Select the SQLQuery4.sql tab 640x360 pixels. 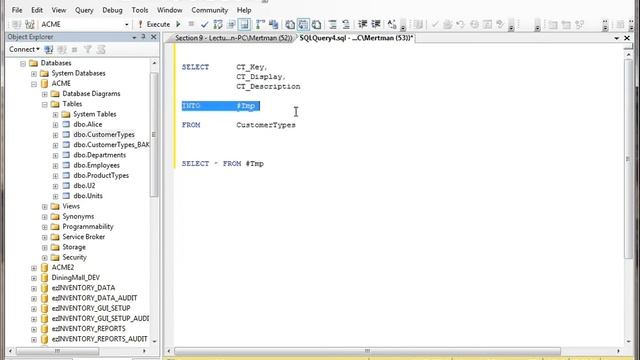pyautogui.click(x=356, y=38)
